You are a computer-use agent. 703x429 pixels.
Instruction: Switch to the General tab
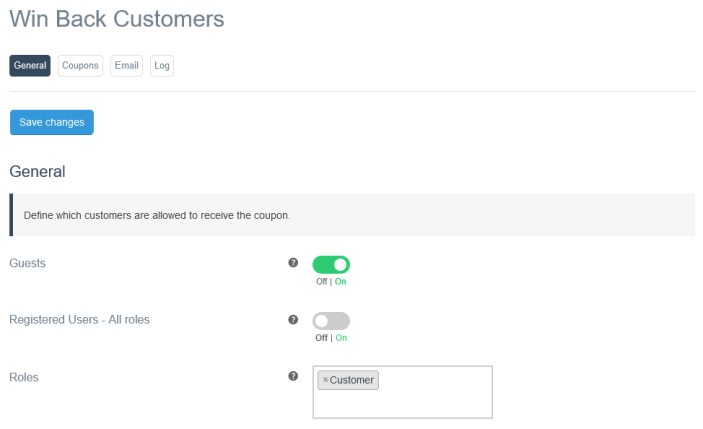(30, 66)
